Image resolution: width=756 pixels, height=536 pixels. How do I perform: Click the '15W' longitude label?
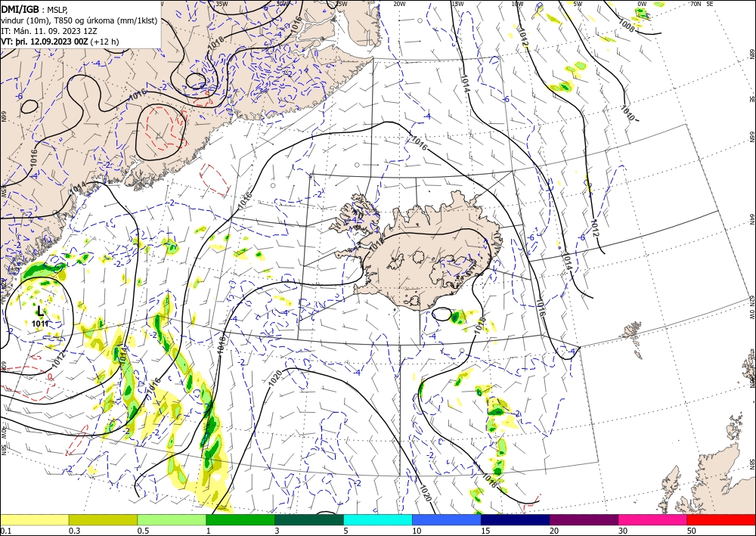[457, 4]
